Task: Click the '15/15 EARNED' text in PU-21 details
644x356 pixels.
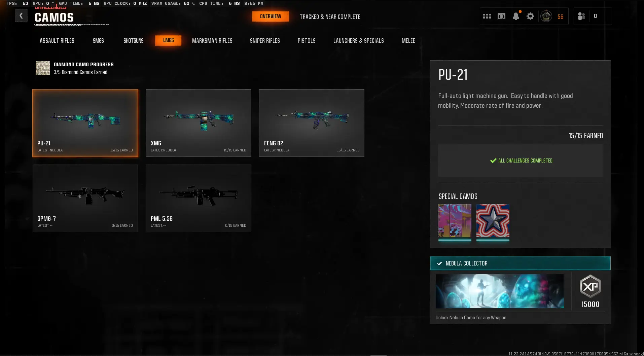Action: [586, 136]
